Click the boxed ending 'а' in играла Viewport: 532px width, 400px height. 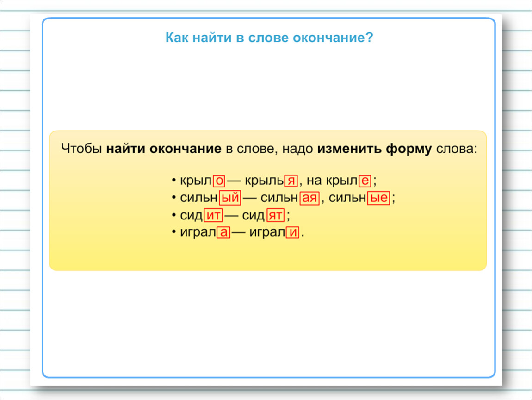[223, 232]
